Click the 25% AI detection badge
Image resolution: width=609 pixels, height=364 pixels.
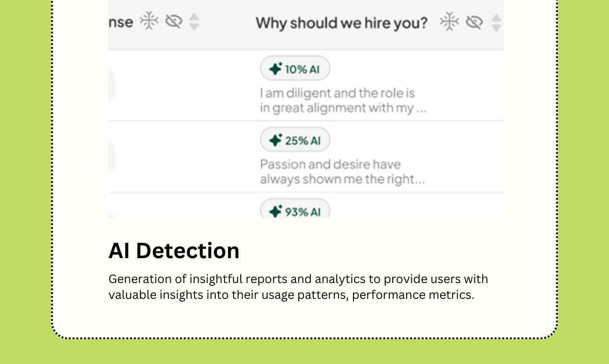point(295,140)
